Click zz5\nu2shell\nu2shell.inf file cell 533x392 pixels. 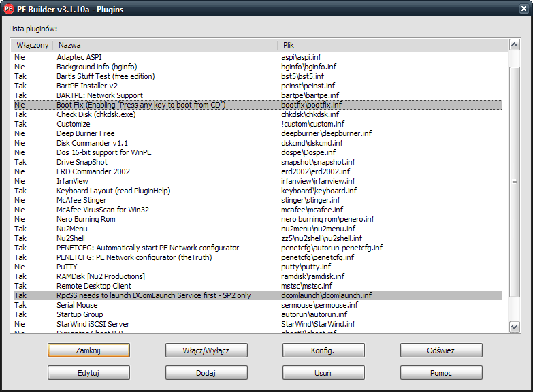click(x=321, y=238)
